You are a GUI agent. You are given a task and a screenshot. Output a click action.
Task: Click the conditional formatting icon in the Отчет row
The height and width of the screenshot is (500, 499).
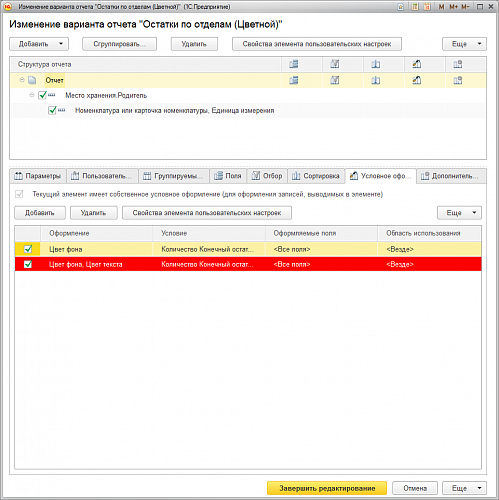(x=417, y=80)
